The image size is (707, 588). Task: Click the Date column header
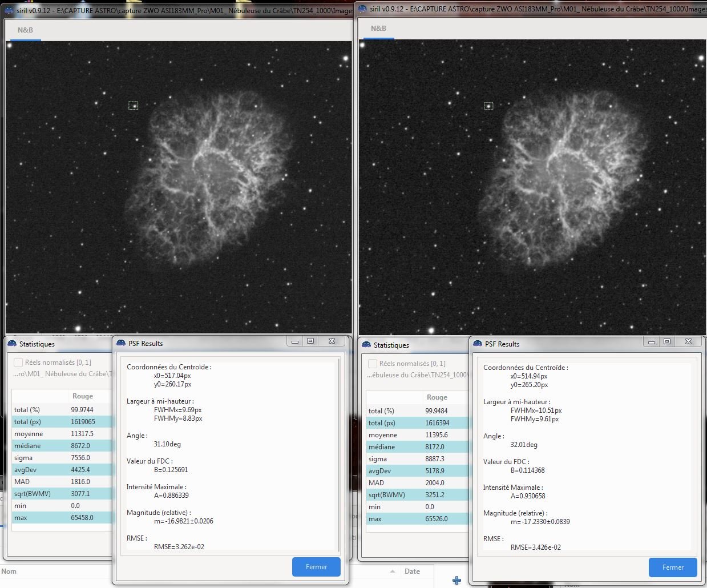412,571
